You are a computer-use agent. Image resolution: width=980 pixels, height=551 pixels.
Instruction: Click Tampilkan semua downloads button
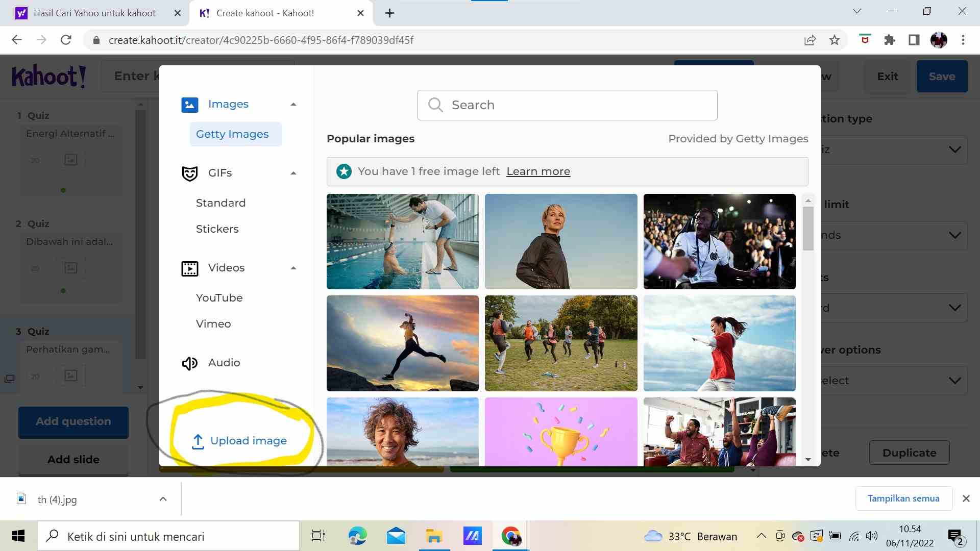(903, 498)
